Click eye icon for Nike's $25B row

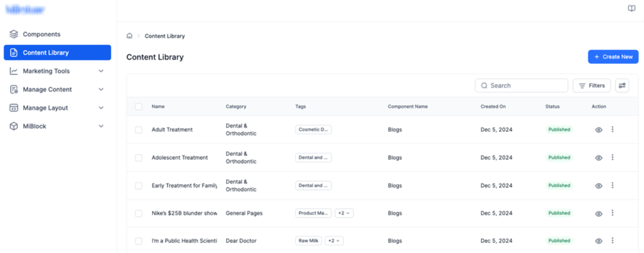[599, 213]
